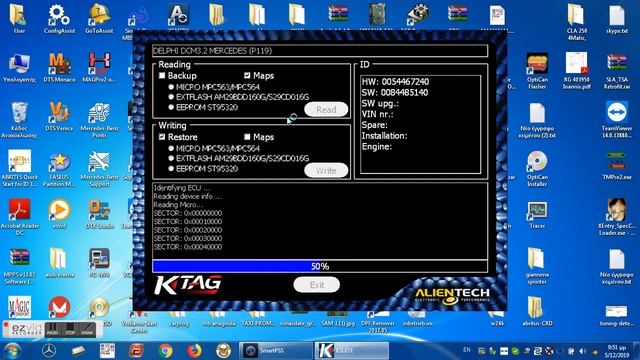Image resolution: width=640 pixels, height=360 pixels.
Task: Open the abritus-CRD folder
Action: point(537,311)
